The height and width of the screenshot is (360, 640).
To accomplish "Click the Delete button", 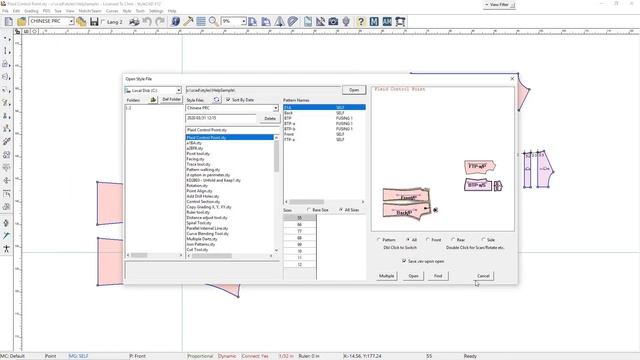I will coord(270,118).
